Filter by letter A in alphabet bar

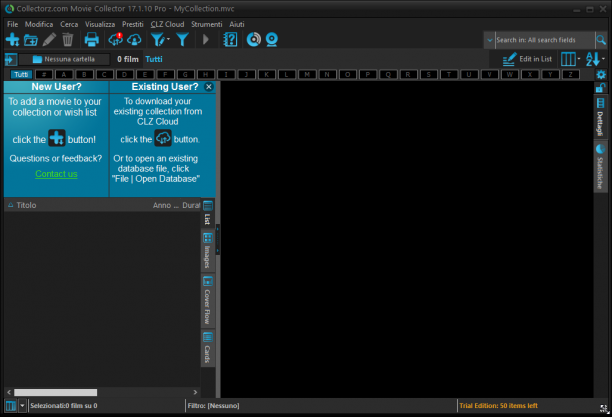click(64, 74)
